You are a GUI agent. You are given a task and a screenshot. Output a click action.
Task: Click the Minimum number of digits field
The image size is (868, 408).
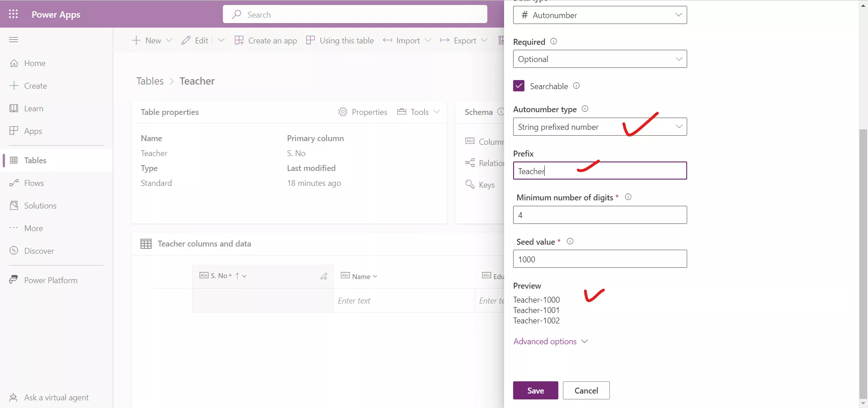pyautogui.click(x=600, y=215)
